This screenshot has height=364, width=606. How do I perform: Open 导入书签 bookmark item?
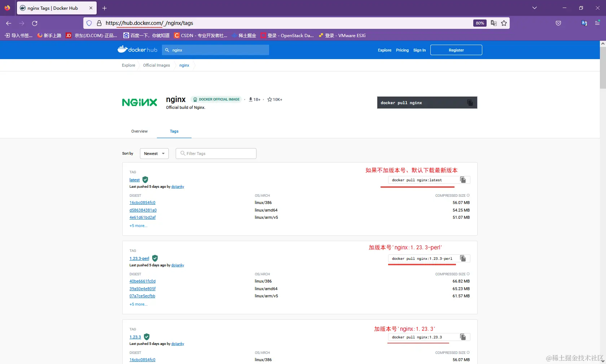(18, 35)
